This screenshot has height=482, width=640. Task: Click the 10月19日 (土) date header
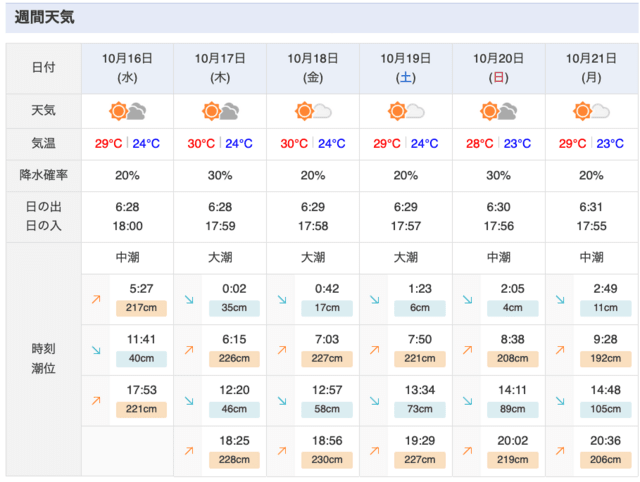coord(406,68)
